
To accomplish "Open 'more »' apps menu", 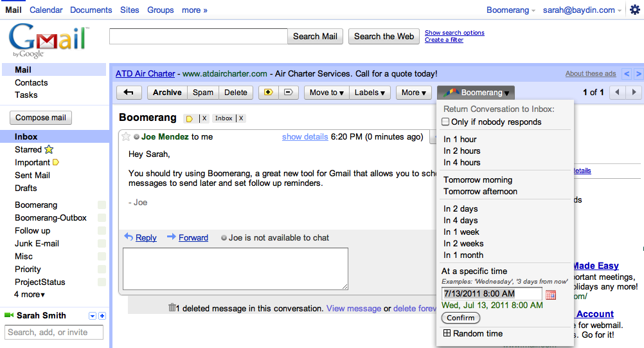I will point(195,10).
